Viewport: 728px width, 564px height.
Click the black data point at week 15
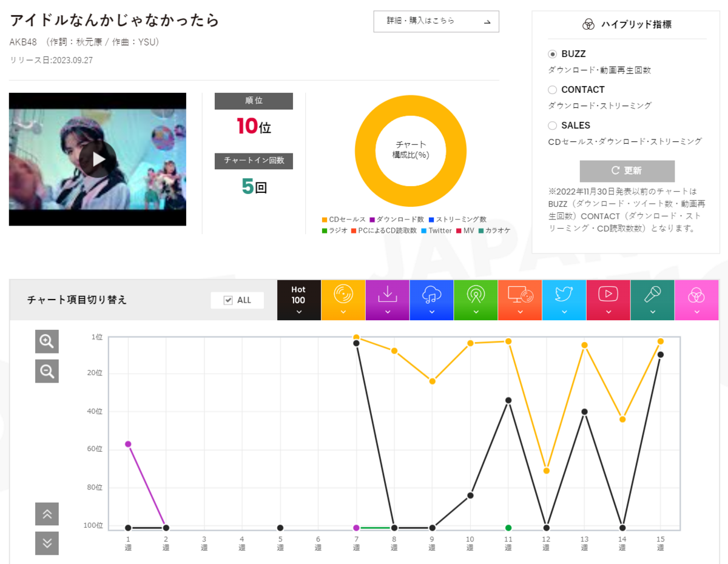661,354
